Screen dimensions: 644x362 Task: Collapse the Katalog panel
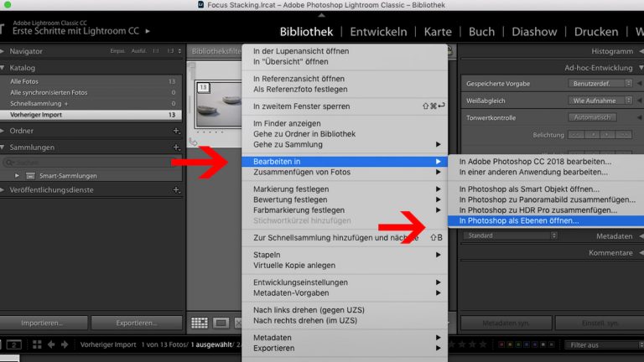[x=4, y=67]
